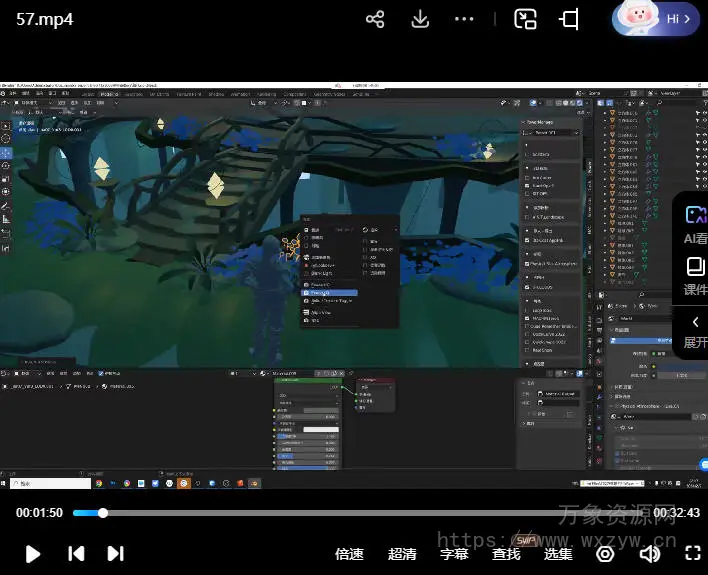708x575 pixels.
Task: Open the 选集 episode list
Action: (x=558, y=553)
